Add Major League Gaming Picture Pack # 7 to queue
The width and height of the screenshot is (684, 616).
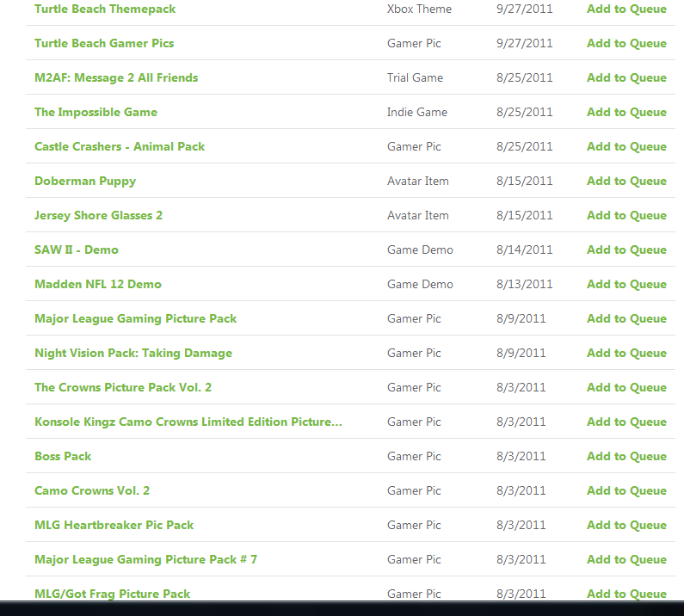point(626,560)
